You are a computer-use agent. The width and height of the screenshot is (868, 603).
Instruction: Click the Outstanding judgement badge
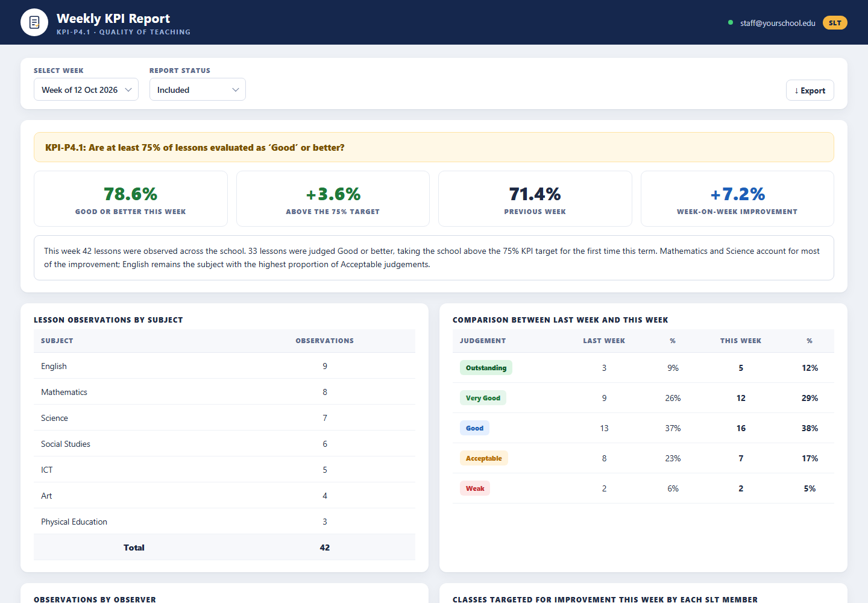486,368
